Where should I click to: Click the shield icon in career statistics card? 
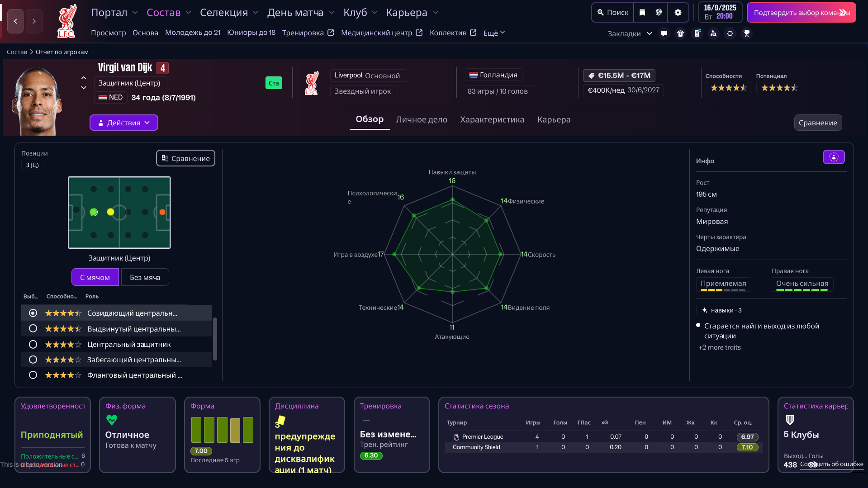tap(790, 420)
